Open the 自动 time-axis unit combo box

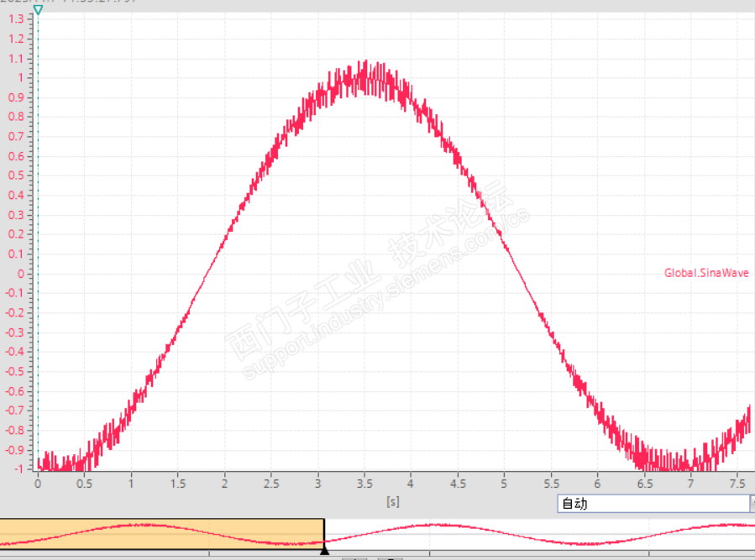point(655,504)
